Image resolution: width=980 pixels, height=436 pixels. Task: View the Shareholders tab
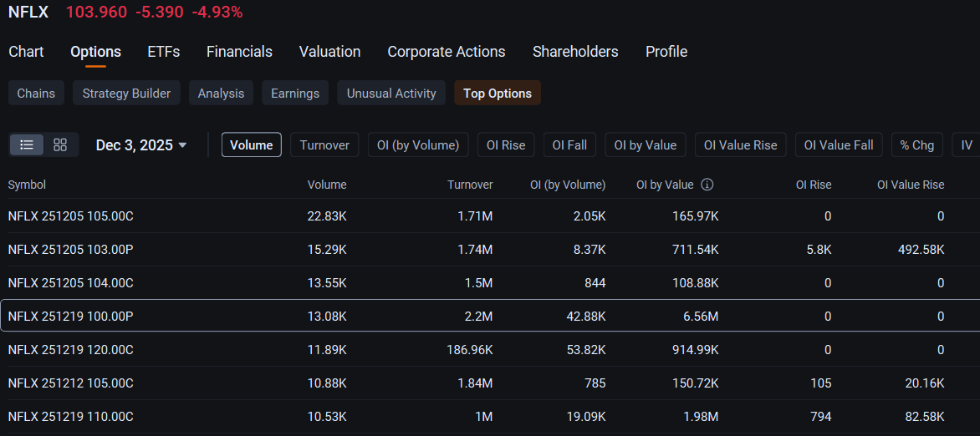[x=575, y=52]
